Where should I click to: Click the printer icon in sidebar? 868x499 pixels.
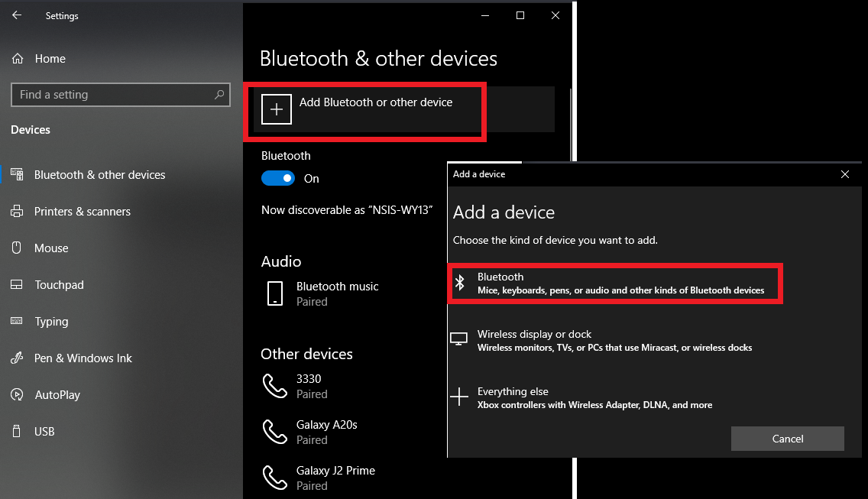coord(17,211)
